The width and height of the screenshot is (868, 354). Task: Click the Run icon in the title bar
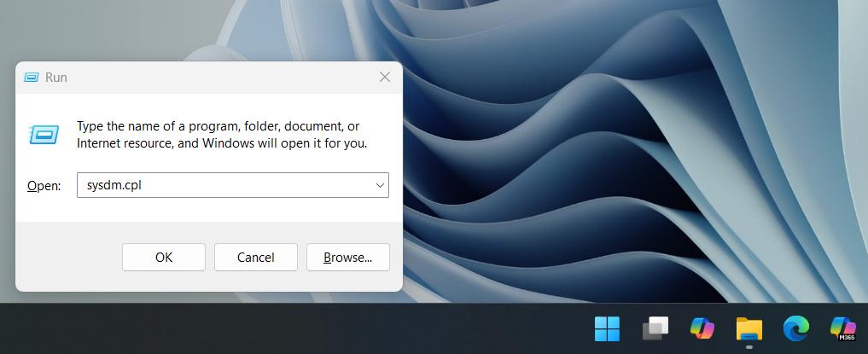pyautogui.click(x=32, y=78)
